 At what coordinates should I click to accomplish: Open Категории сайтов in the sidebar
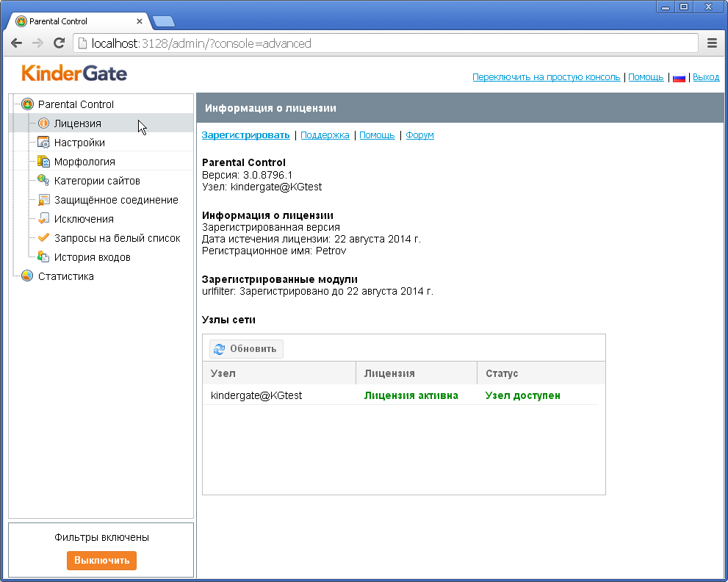[97, 181]
